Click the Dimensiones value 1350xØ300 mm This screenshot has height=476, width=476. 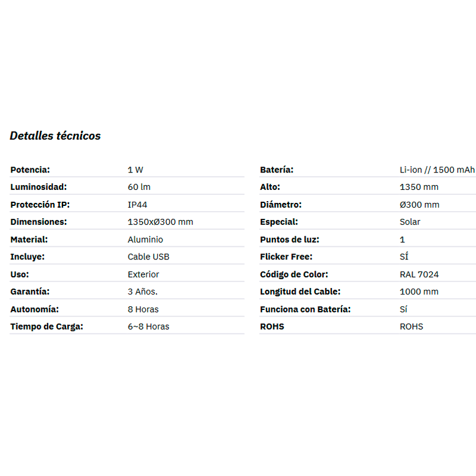(x=160, y=222)
